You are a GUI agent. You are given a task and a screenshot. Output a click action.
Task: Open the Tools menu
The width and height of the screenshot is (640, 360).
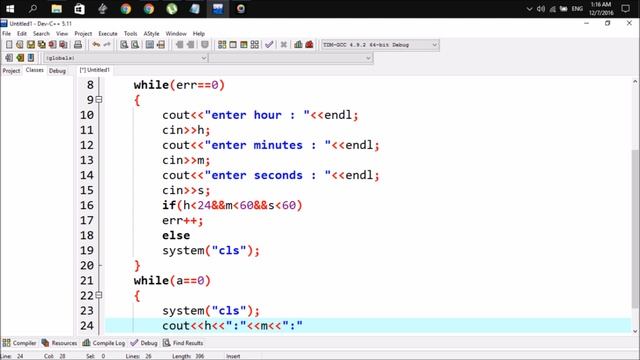131,33
